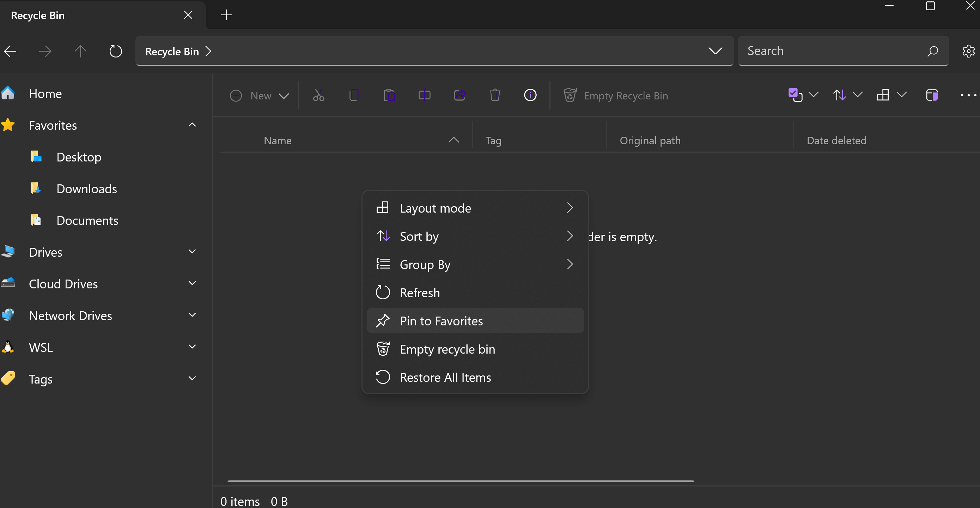Viewport: 980px width, 508px height.
Task: Click the Paste icon
Action: pos(389,95)
